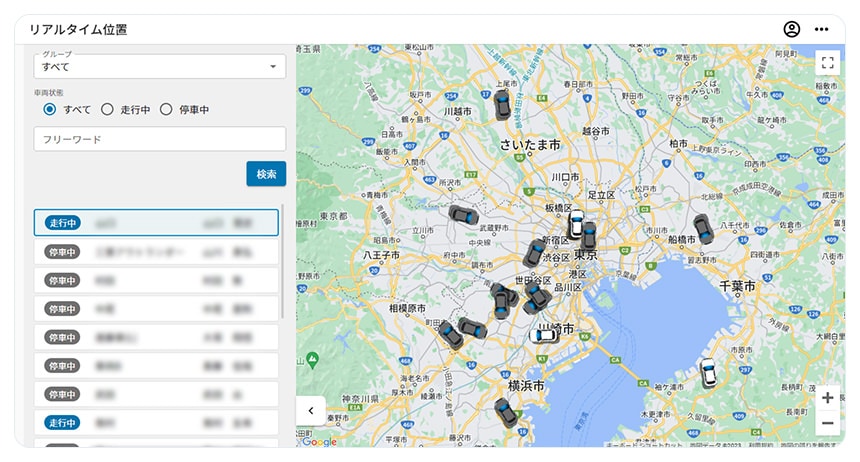The width and height of the screenshot is (860, 462).
Task: Open the キーボードショートカット link on the map footer
Action: point(644,444)
